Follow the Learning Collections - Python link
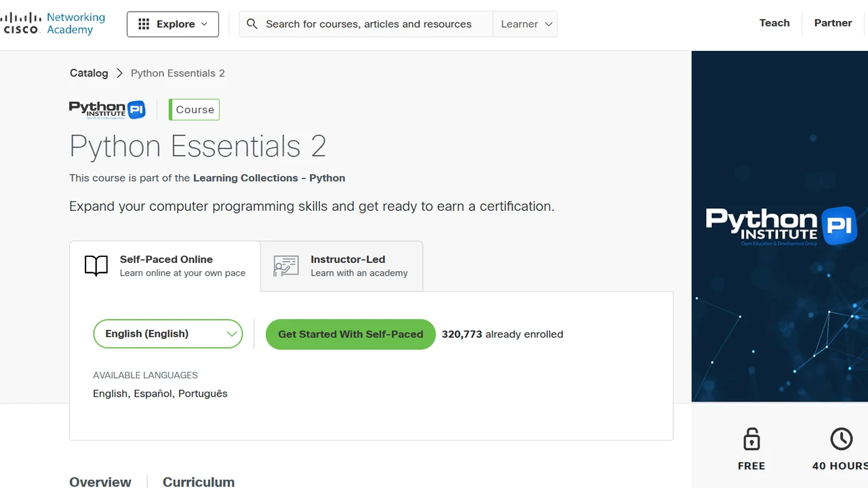Image resolution: width=868 pixels, height=488 pixels. tap(269, 178)
